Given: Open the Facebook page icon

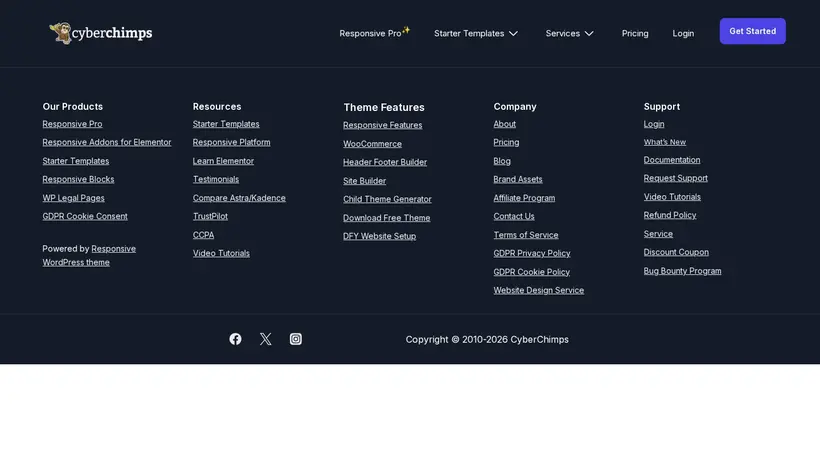Looking at the screenshot, I should pos(235,339).
